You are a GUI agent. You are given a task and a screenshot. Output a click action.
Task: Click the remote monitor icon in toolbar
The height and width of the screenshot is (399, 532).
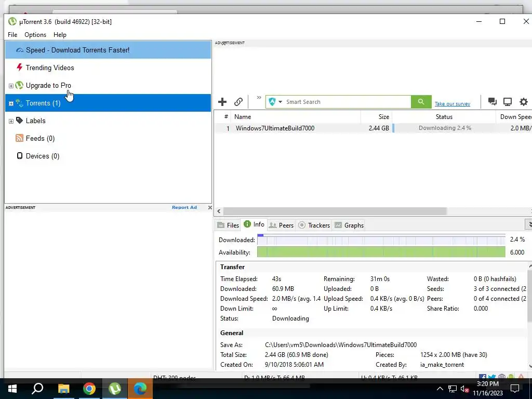[x=508, y=102]
